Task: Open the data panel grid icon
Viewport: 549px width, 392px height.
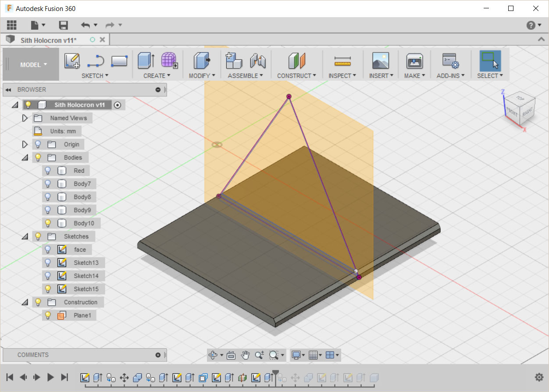Action: 12,25
